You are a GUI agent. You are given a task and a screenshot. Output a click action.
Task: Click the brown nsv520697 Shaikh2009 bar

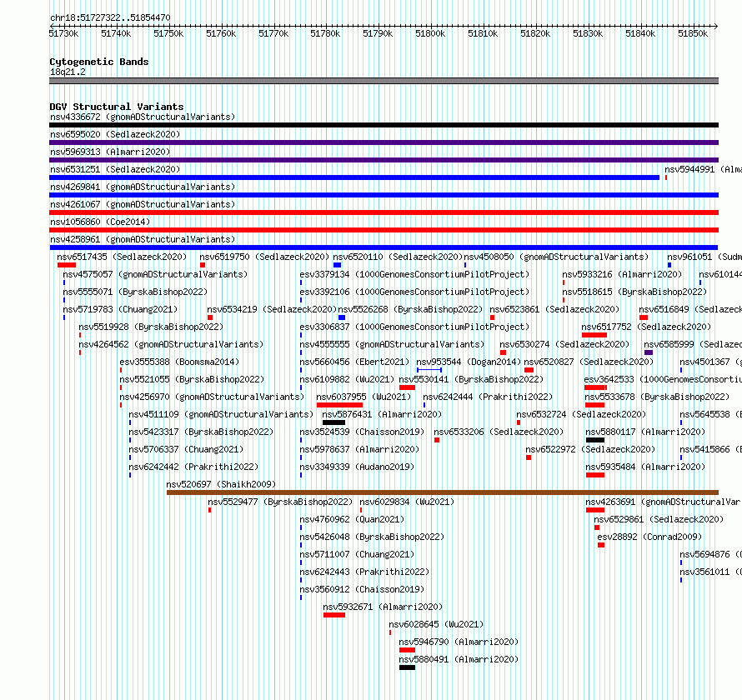click(443, 492)
